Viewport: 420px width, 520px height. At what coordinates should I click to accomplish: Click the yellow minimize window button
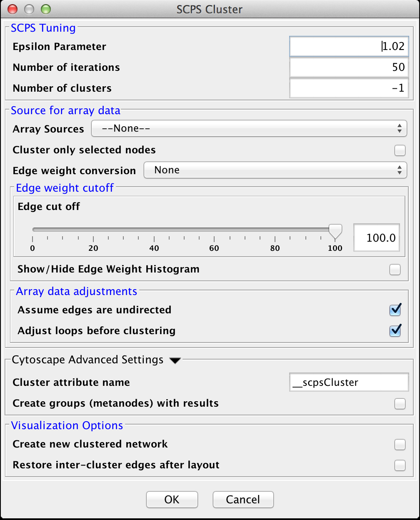point(29,9)
